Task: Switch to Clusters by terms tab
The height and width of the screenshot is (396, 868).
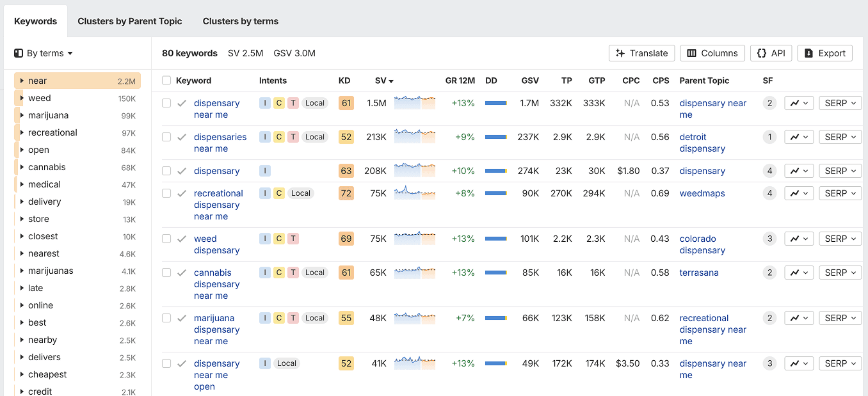Action: (x=241, y=21)
